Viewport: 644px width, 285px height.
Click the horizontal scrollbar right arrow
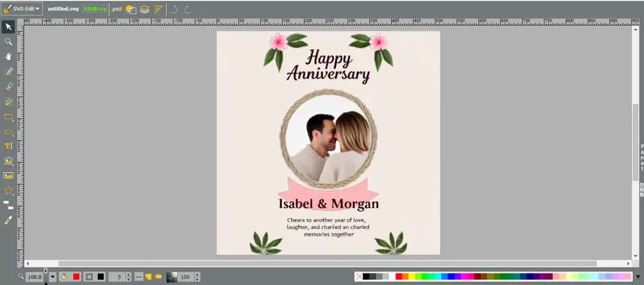(x=629, y=263)
